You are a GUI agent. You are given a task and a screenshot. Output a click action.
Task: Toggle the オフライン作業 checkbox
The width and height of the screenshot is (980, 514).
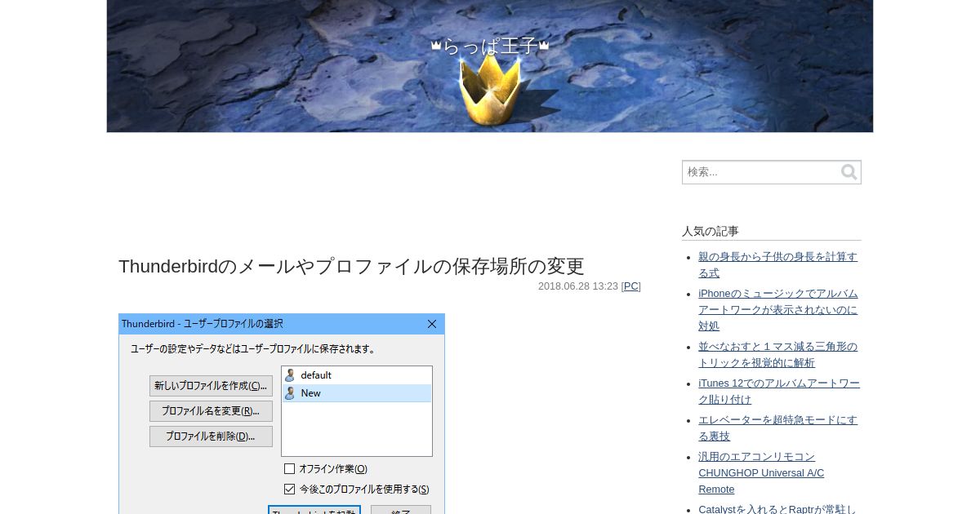[x=289, y=469]
